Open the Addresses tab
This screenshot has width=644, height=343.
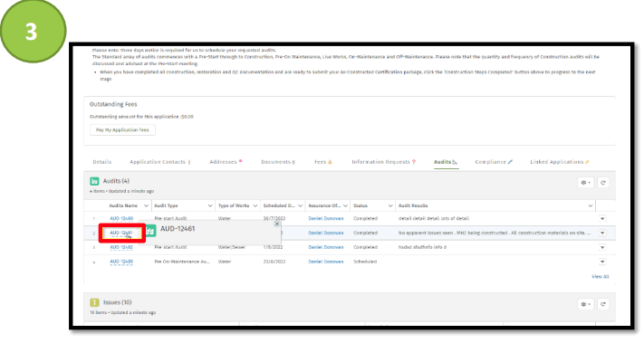pyautogui.click(x=226, y=162)
